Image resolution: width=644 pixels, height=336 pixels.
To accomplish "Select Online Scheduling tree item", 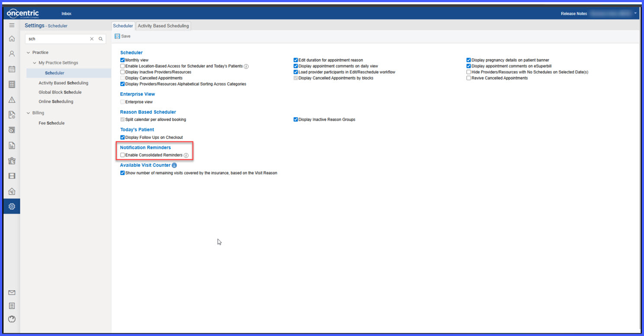I will pos(56,102).
